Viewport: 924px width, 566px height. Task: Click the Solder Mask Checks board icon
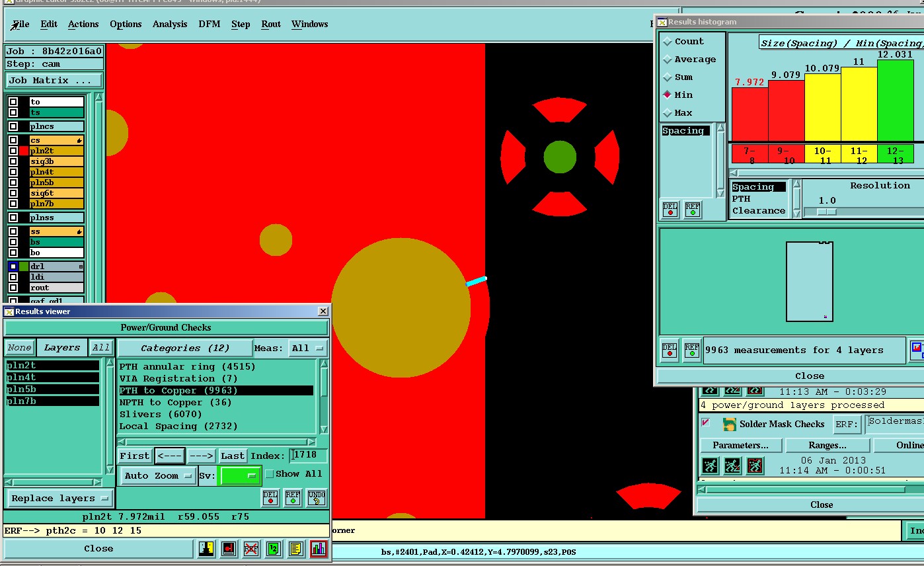tap(729, 425)
